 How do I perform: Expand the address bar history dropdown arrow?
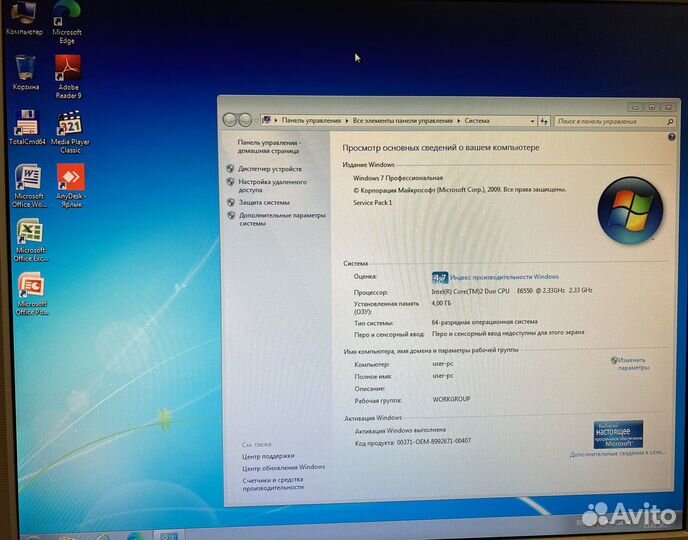pyautogui.click(x=532, y=121)
